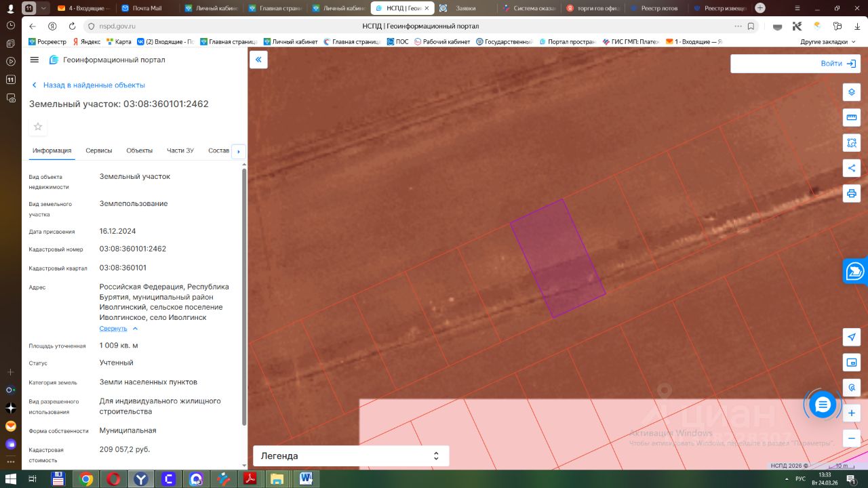Image resolution: width=868 pixels, height=488 pixels.
Task: Click the share map icon
Action: coord(852,168)
